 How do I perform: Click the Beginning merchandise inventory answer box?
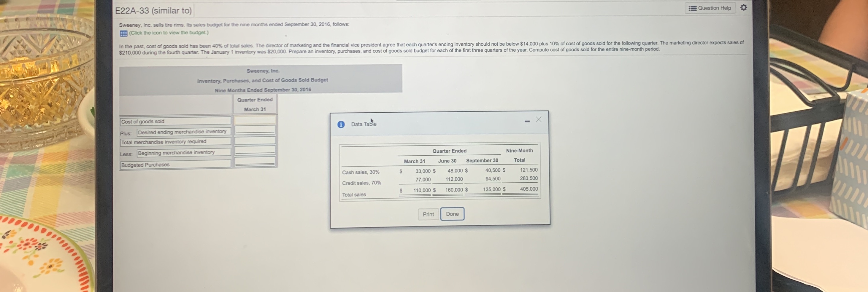coord(255,152)
